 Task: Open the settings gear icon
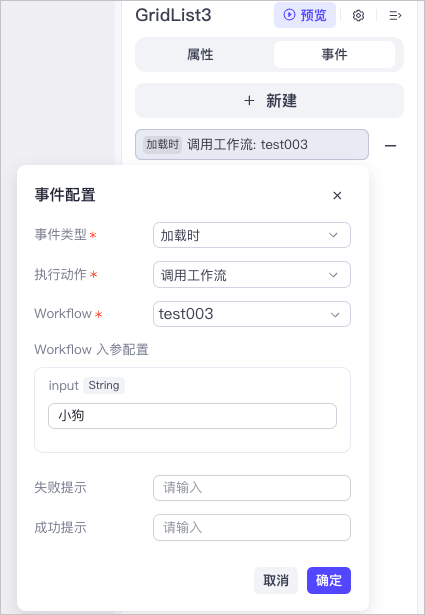[x=358, y=15]
